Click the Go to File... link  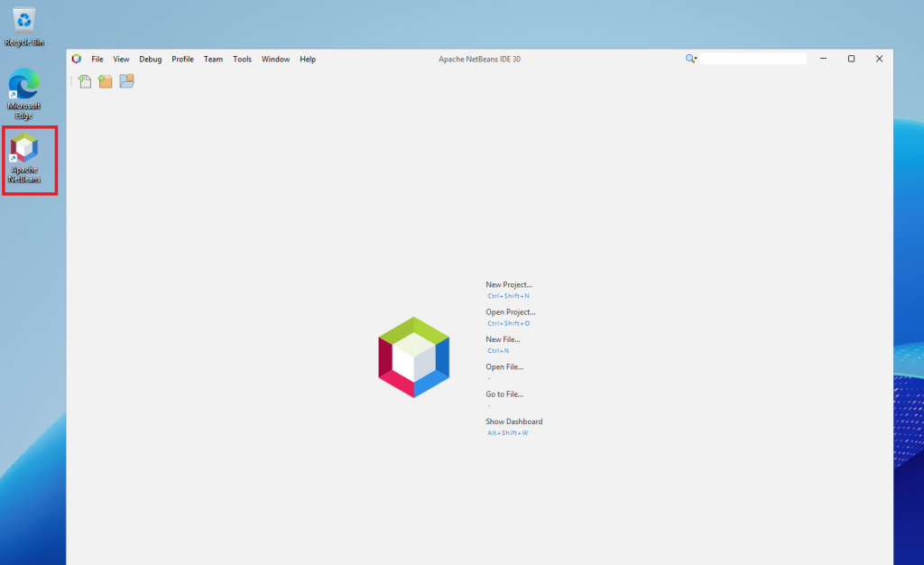click(x=504, y=394)
